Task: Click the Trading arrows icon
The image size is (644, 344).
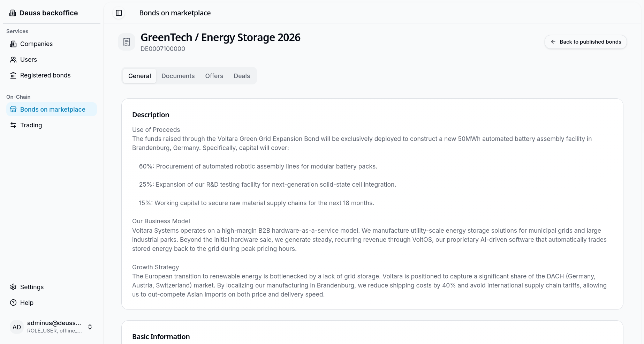Action: click(13, 125)
